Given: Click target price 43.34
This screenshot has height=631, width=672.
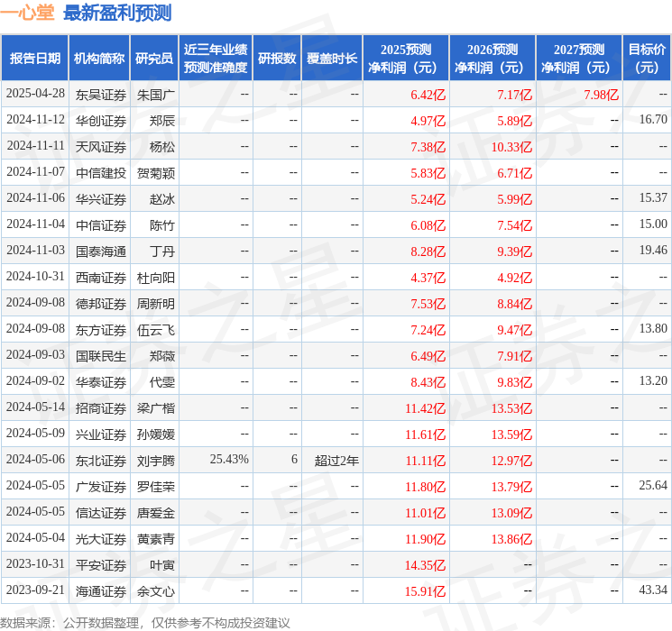Looking at the screenshot, I should click(653, 590).
